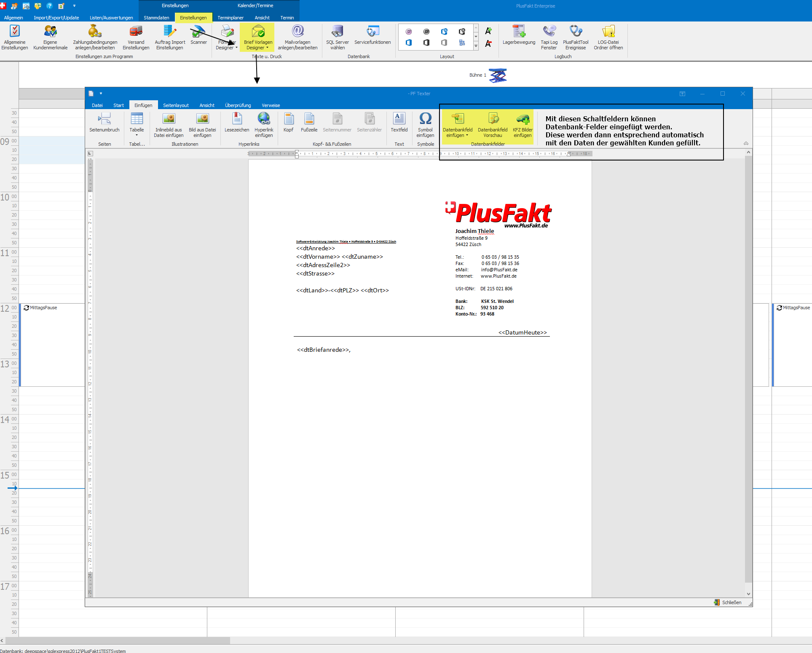Open Tapi Log Fenster
The height and width of the screenshot is (653, 812).
[549, 37]
